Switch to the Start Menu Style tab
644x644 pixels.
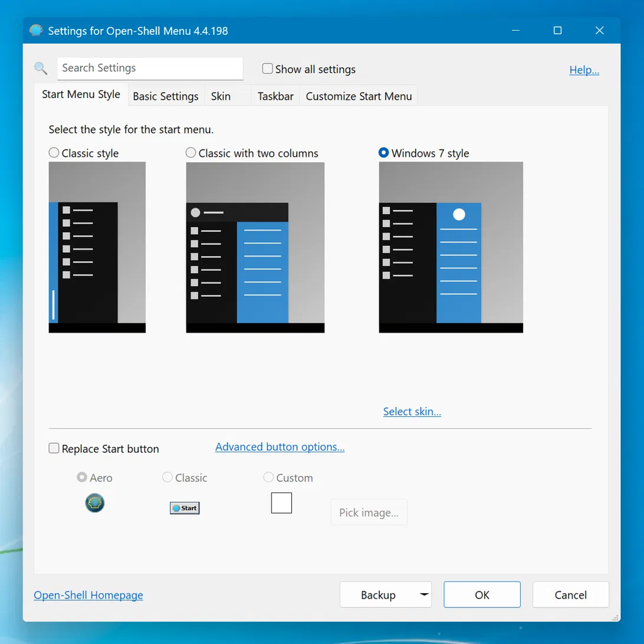[x=81, y=94]
